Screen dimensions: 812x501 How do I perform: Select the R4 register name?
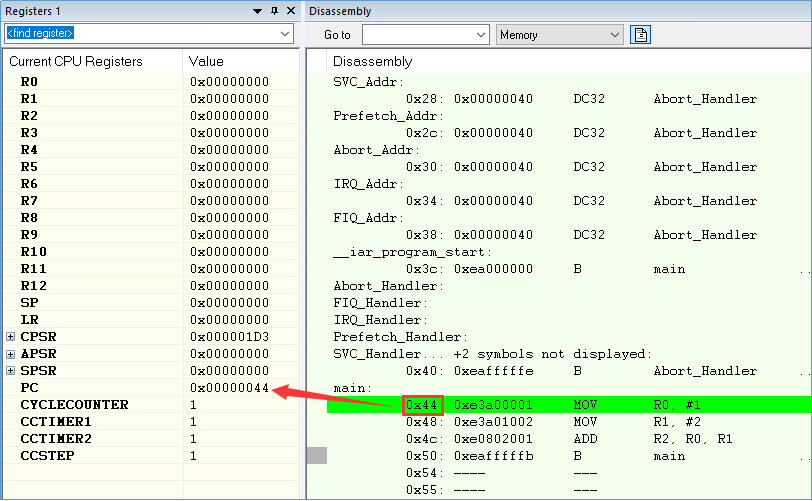[29, 150]
